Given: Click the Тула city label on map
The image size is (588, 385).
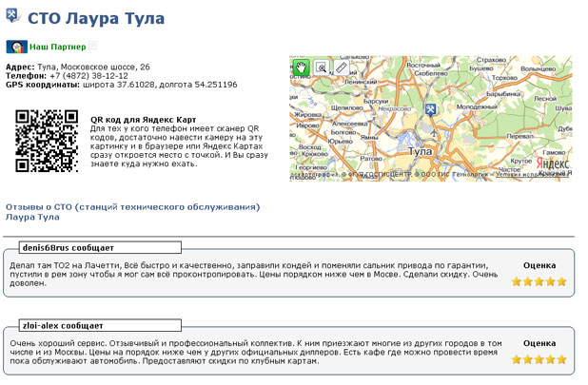Looking at the screenshot, I should [x=420, y=150].
